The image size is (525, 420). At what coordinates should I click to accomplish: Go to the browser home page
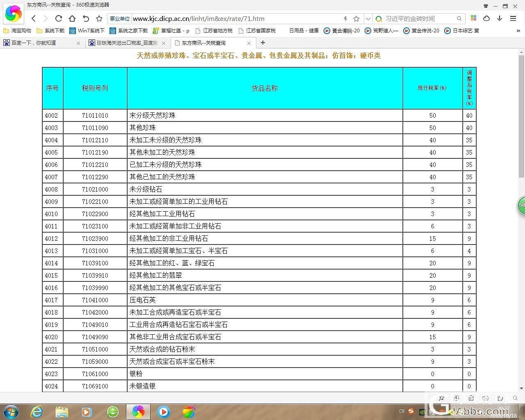click(x=72, y=18)
